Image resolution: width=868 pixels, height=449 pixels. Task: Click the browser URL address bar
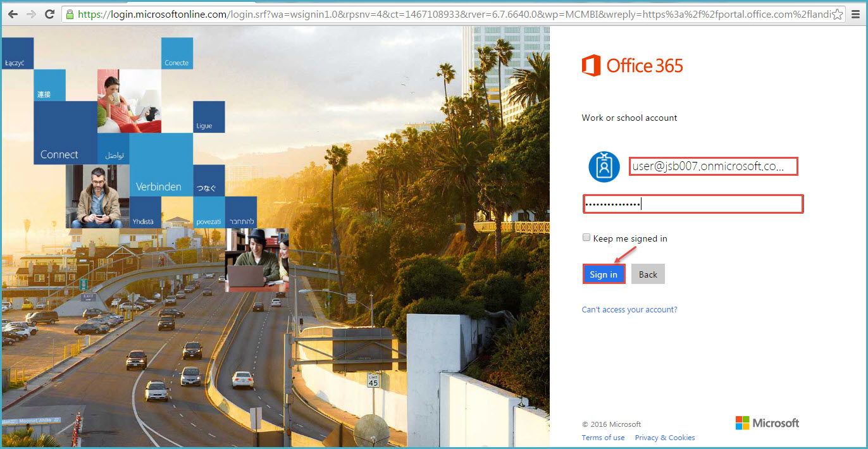pos(452,14)
